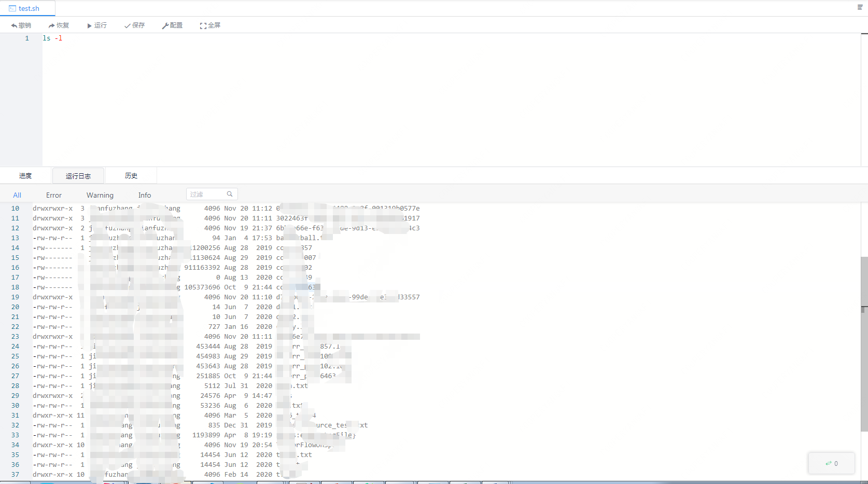
Task: Click the 撤销 undo arrow icon
Action: coord(14,25)
